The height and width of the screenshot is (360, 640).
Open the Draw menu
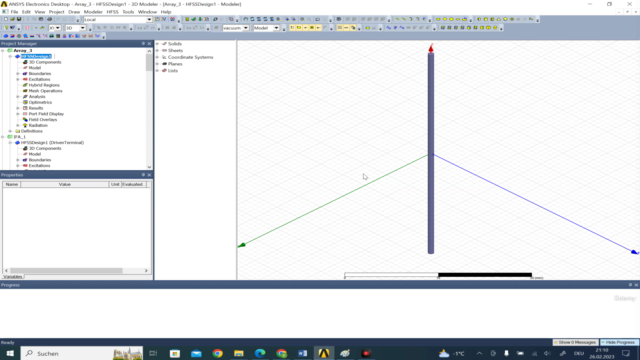click(74, 12)
